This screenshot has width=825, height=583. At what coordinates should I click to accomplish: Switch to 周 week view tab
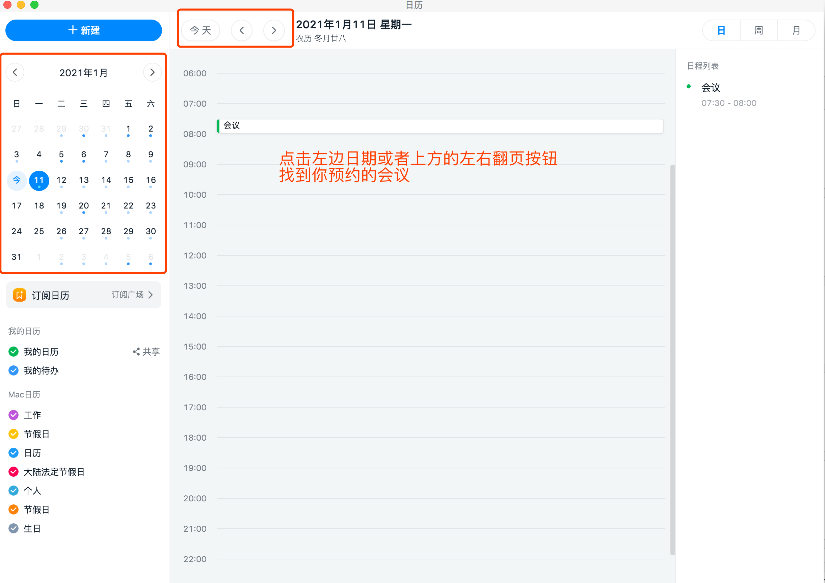[x=758, y=31]
